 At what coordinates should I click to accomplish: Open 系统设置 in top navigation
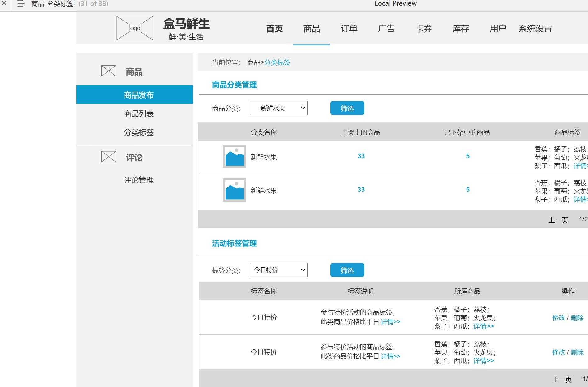(535, 29)
